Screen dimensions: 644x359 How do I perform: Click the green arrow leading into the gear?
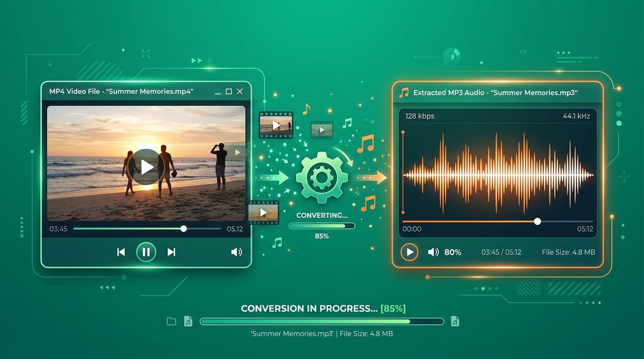click(273, 178)
